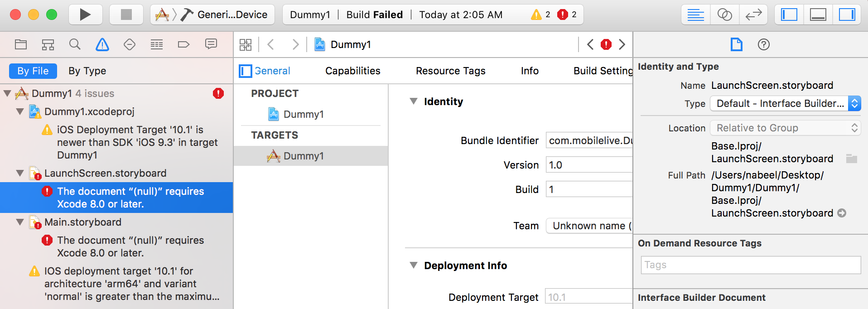
Task: Reveal the full path in Finder arrow
Action: (x=842, y=213)
